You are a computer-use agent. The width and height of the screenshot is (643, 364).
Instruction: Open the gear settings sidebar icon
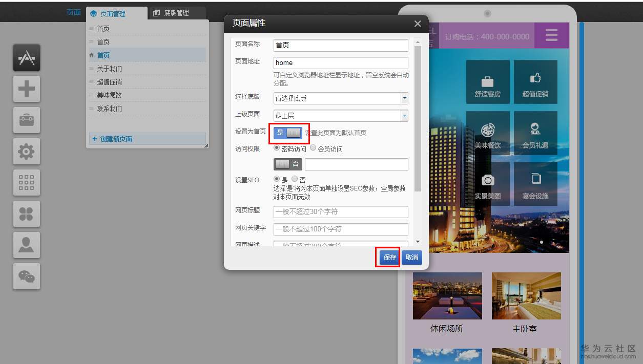coord(27,152)
